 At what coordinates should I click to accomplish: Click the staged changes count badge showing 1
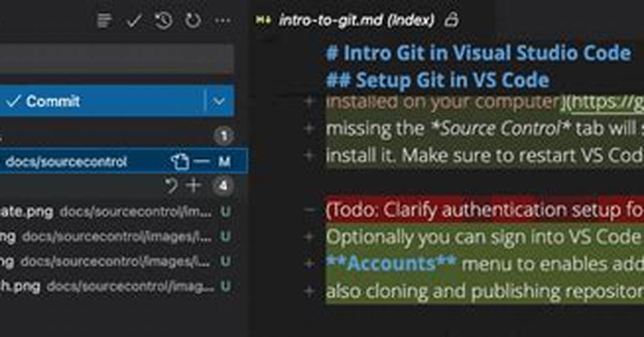[x=223, y=136]
